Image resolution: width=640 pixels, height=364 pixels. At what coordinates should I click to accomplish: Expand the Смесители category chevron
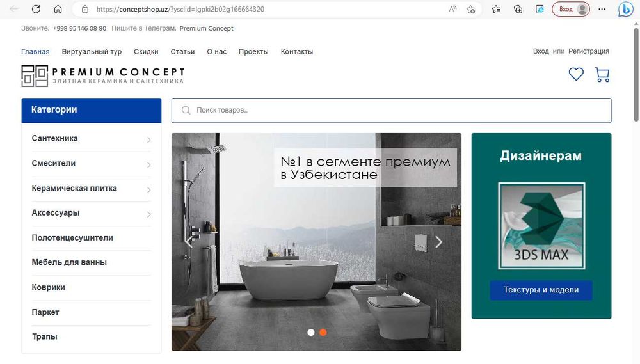[x=148, y=165]
